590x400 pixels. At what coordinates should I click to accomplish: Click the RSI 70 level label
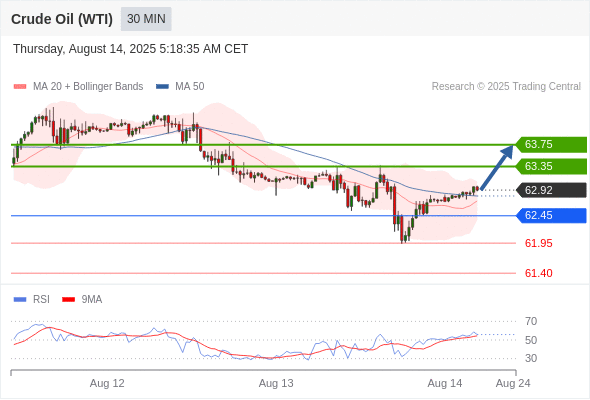tap(531, 321)
